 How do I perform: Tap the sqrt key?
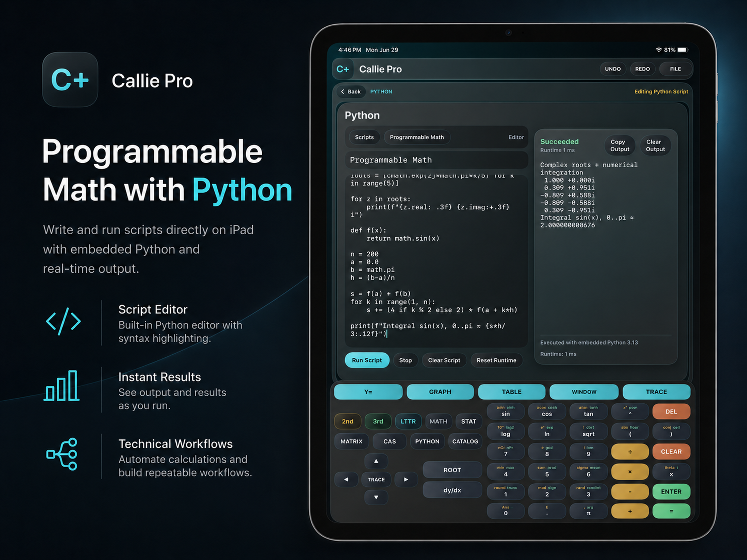[x=588, y=431]
